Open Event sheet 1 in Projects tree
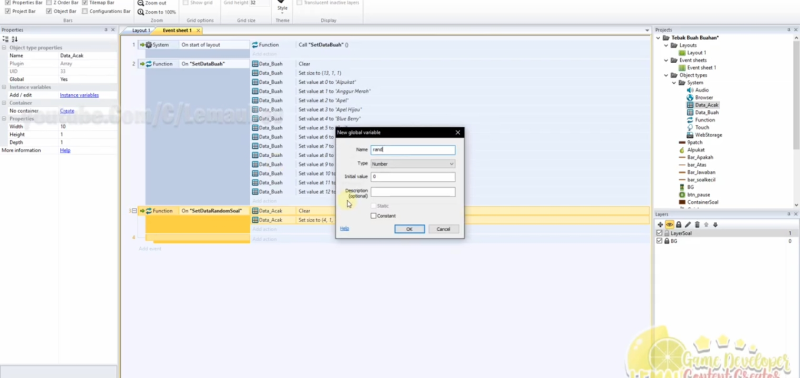800x378 pixels. [x=697, y=67]
